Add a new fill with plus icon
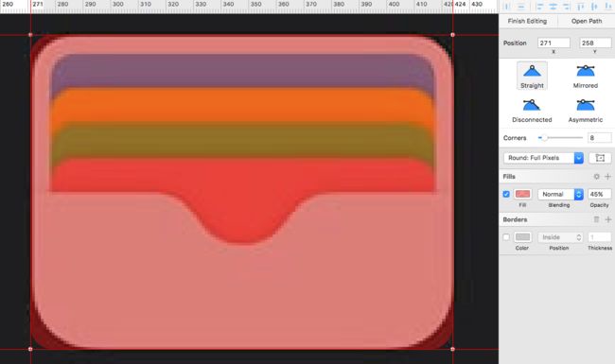Screen dimensions: 615x364 [x=608, y=177]
